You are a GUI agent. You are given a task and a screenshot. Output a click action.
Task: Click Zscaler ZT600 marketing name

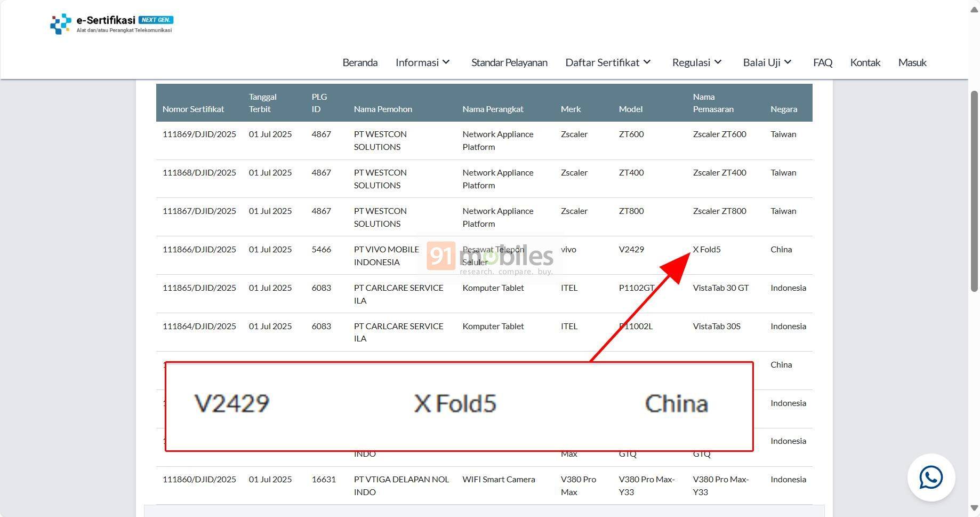[x=719, y=134]
